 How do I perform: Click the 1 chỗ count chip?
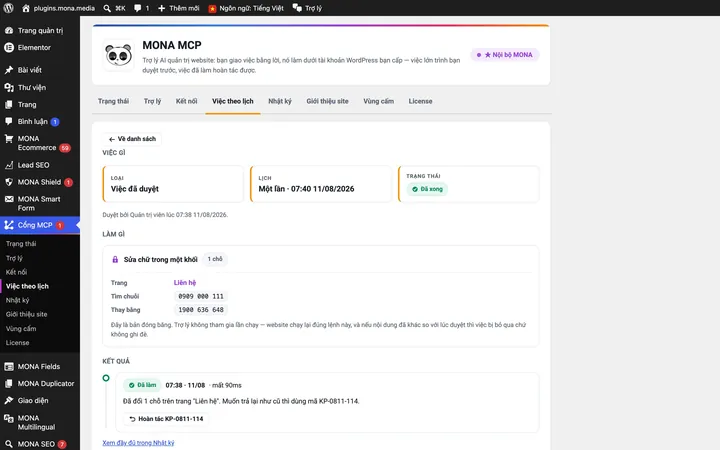coord(215,259)
